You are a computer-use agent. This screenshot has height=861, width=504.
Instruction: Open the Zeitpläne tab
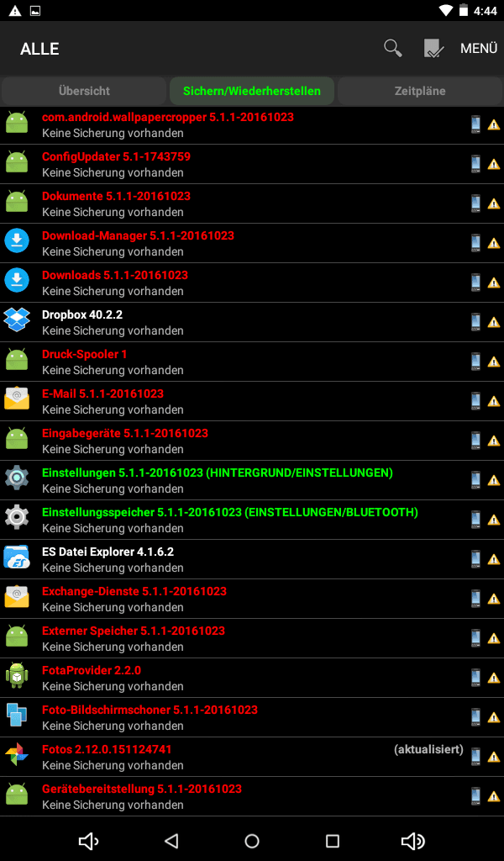click(420, 91)
